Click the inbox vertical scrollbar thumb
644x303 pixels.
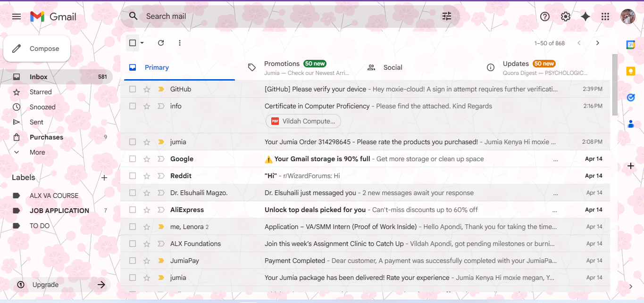tap(614, 85)
